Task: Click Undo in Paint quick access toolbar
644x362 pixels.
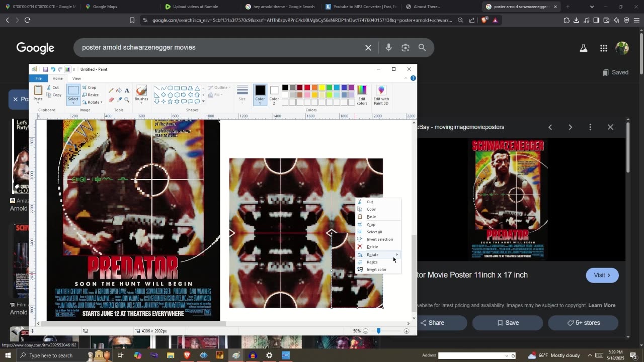Action: tap(53, 69)
